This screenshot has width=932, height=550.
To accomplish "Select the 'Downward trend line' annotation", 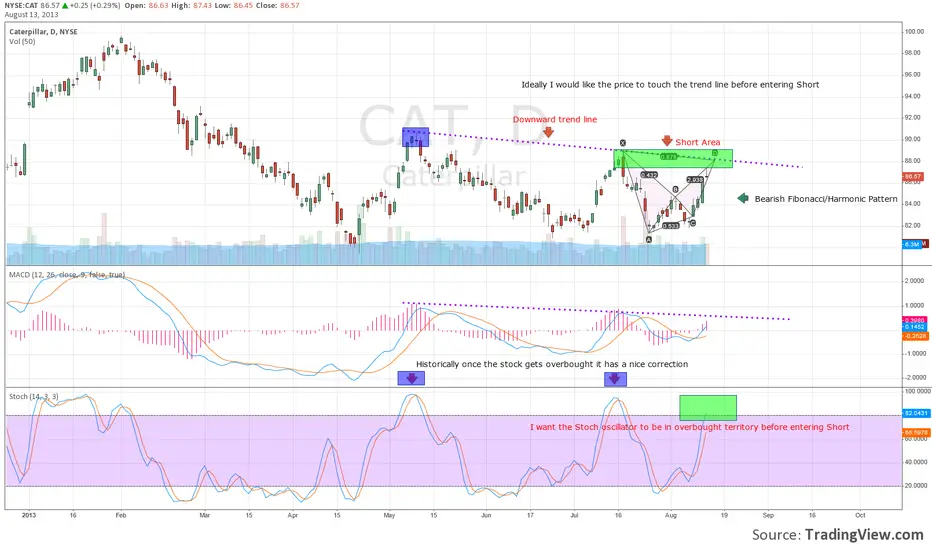I will point(555,120).
